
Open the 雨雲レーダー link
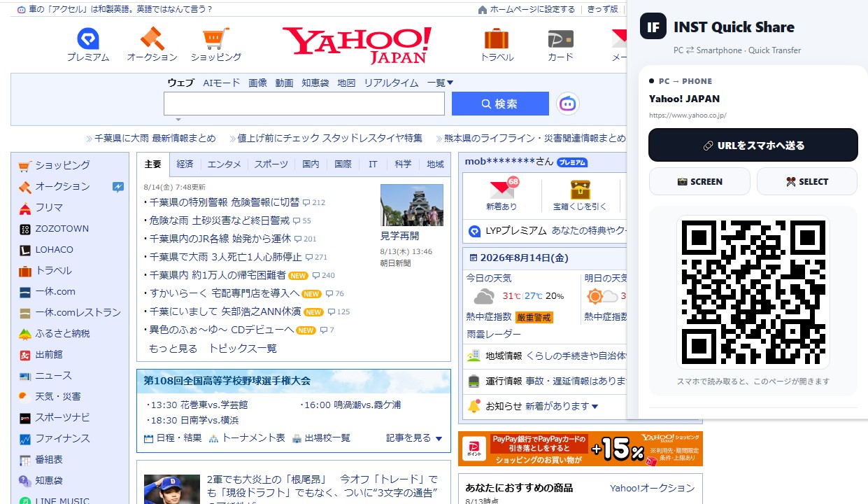pos(494,334)
